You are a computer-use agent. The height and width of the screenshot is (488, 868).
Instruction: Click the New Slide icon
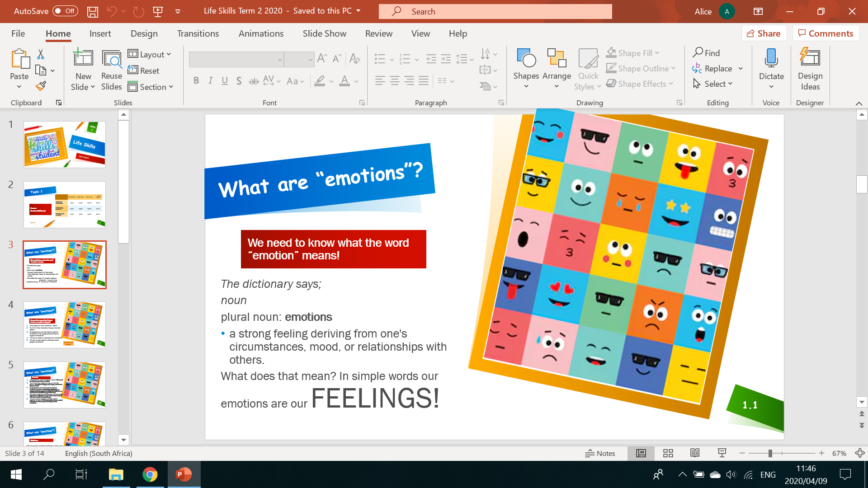[x=83, y=59]
